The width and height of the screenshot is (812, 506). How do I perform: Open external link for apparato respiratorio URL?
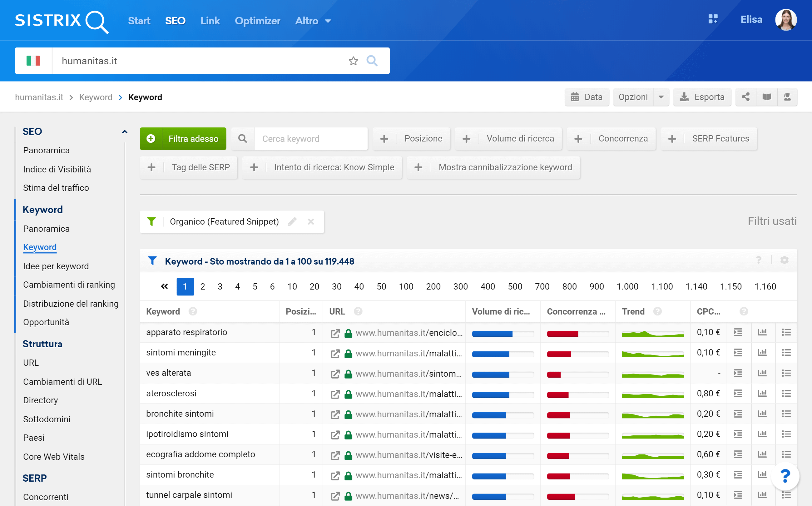tap(335, 333)
